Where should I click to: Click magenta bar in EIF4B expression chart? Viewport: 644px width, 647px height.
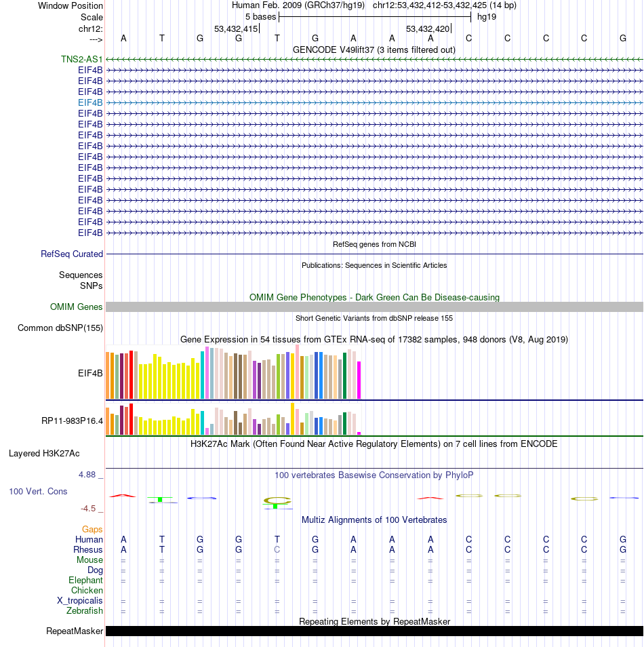359,380
